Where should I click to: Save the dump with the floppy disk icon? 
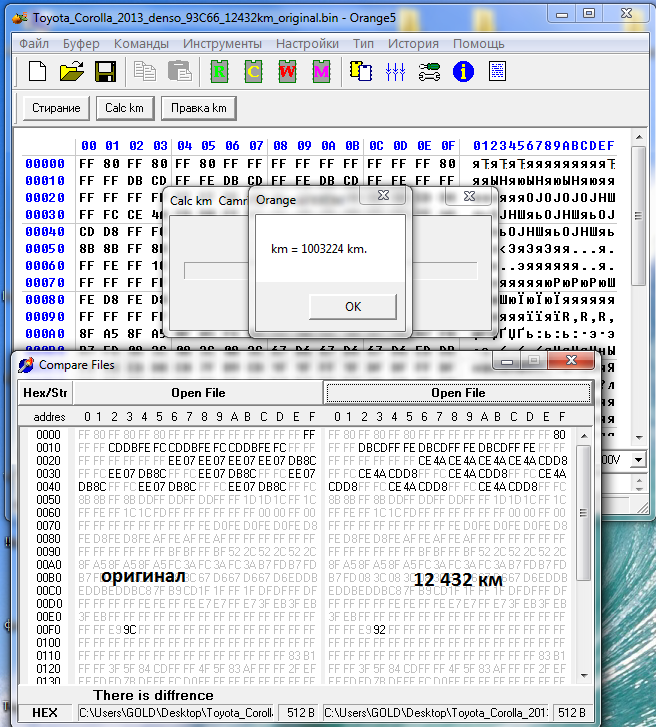pyautogui.click(x=104, y=71)
